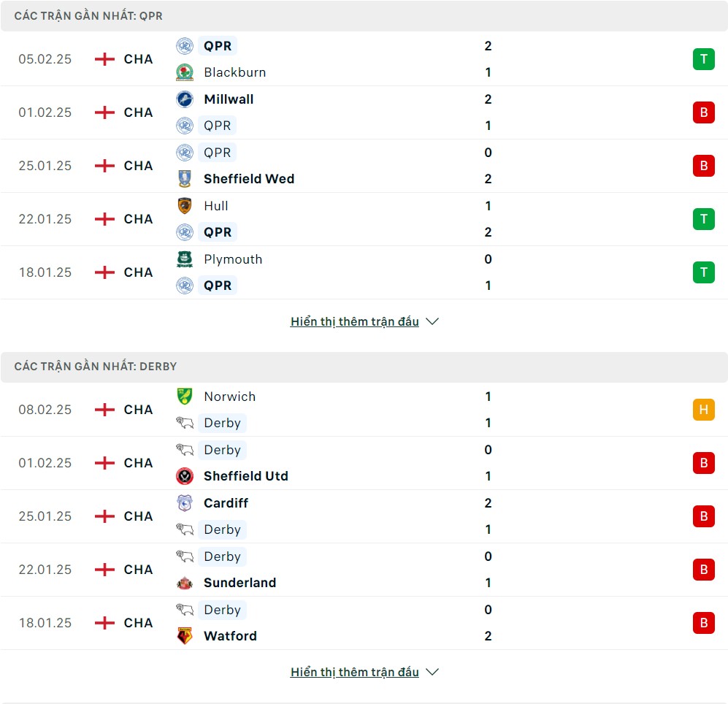Click the Blackburn club crest icon
The image size is (728, 704).
[185, 72]
